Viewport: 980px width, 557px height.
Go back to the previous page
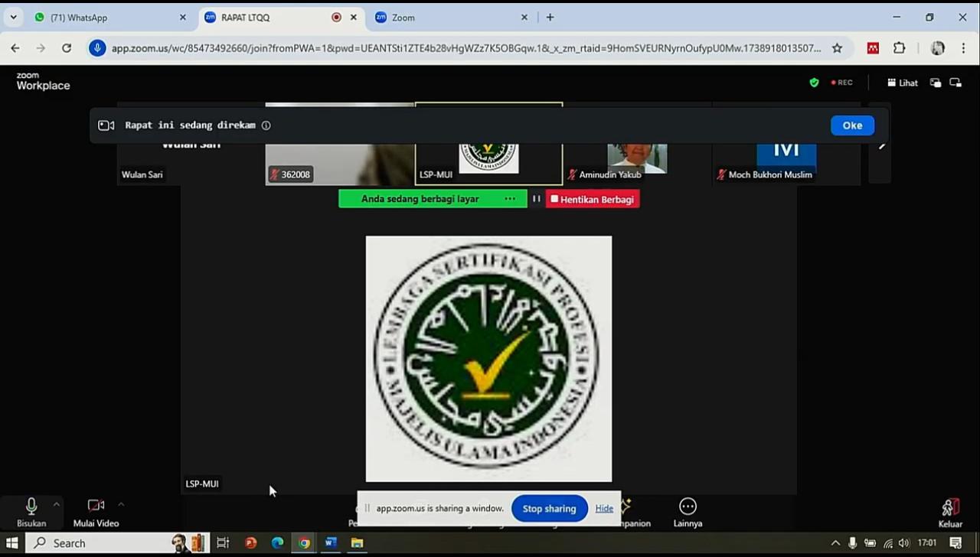[15, 48]
